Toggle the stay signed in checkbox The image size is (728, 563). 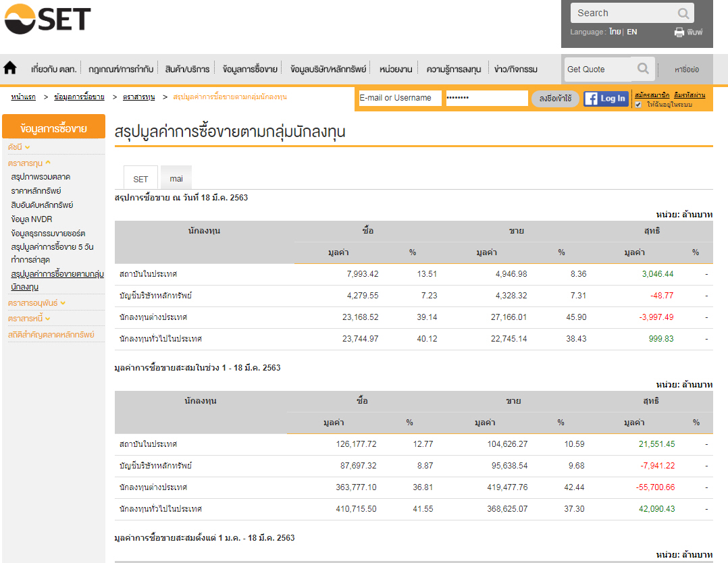pyautogui.click(x=638, y=105)
